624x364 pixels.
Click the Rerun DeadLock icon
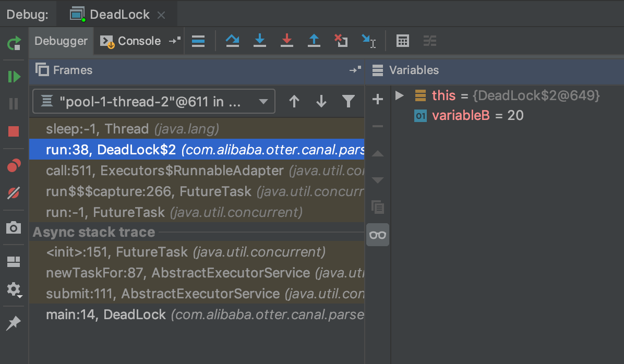pos(14,43)
